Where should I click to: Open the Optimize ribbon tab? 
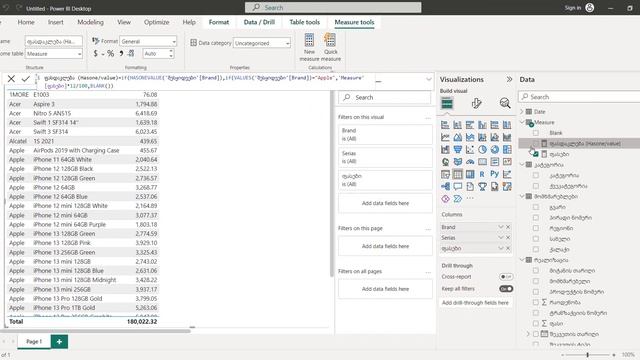point(156,22)
